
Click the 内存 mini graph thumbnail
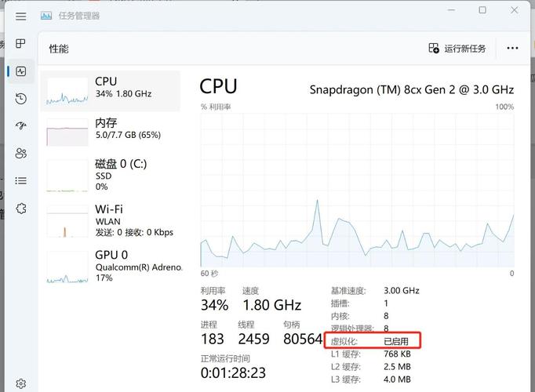pos(67,132)
